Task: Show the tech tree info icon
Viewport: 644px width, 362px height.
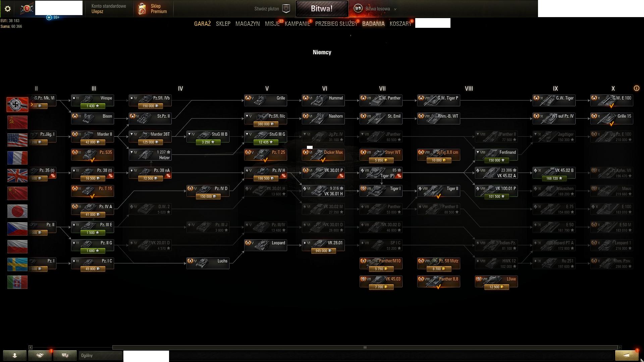Action: click(x=636, y=88)
